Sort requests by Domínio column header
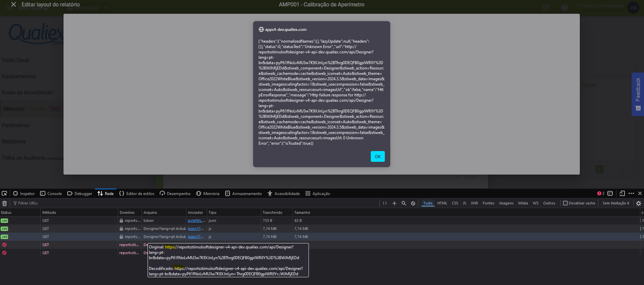The width and height of the screenshot is (644, 285). tap(130, 212)
